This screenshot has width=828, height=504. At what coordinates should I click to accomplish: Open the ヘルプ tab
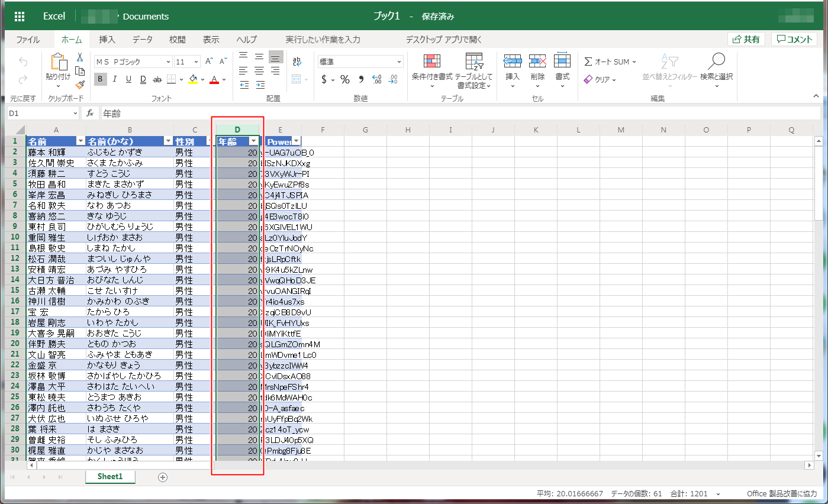point(246,40)
